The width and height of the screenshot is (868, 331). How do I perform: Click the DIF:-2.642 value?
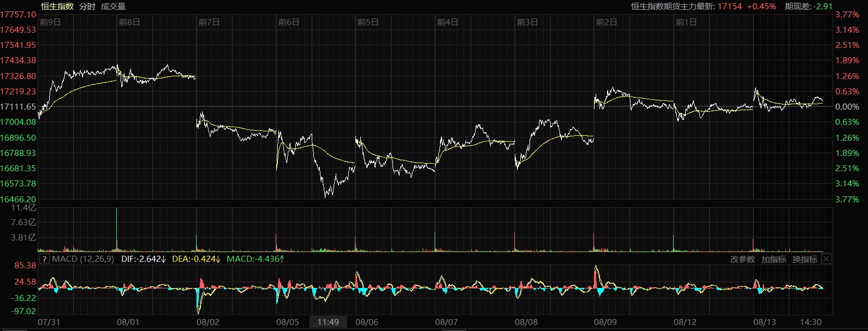pos(144,259)
